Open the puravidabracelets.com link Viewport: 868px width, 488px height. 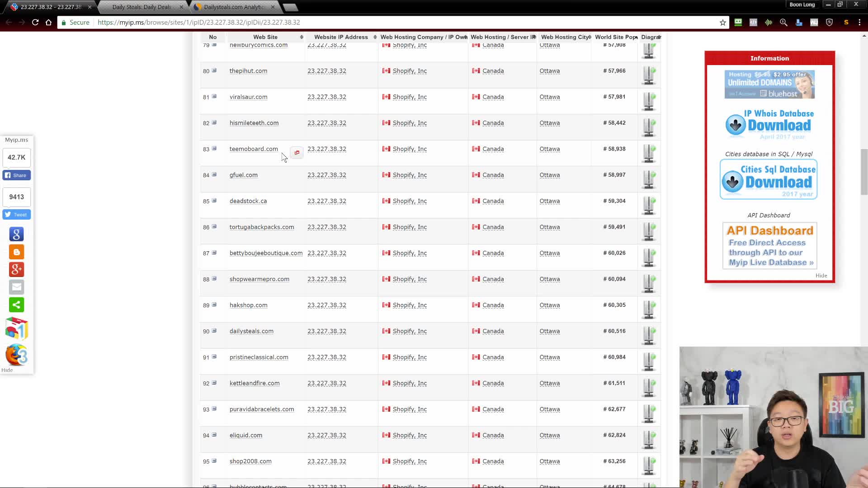(262, 409)
